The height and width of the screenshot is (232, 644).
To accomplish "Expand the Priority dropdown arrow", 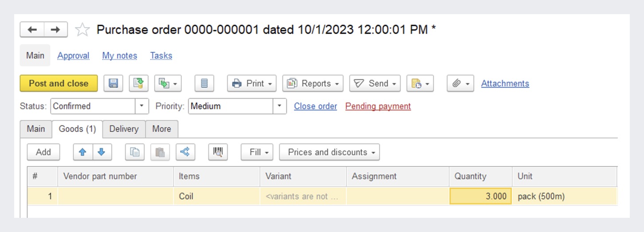I will tap(279, 106).
